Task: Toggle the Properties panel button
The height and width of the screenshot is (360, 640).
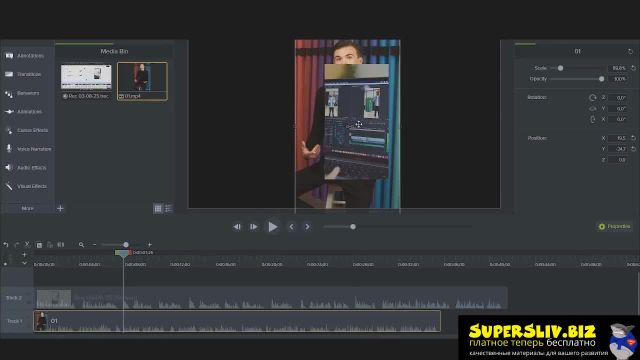Action: pos(614,227)
